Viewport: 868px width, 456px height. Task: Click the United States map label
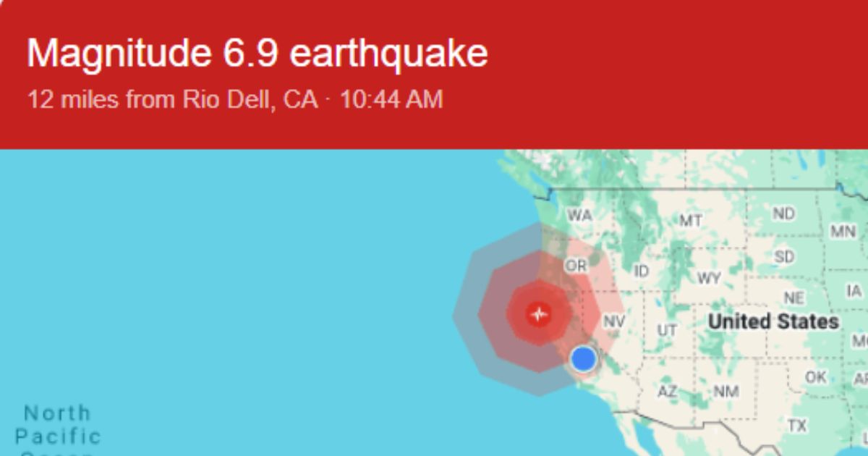pos(773,321)
